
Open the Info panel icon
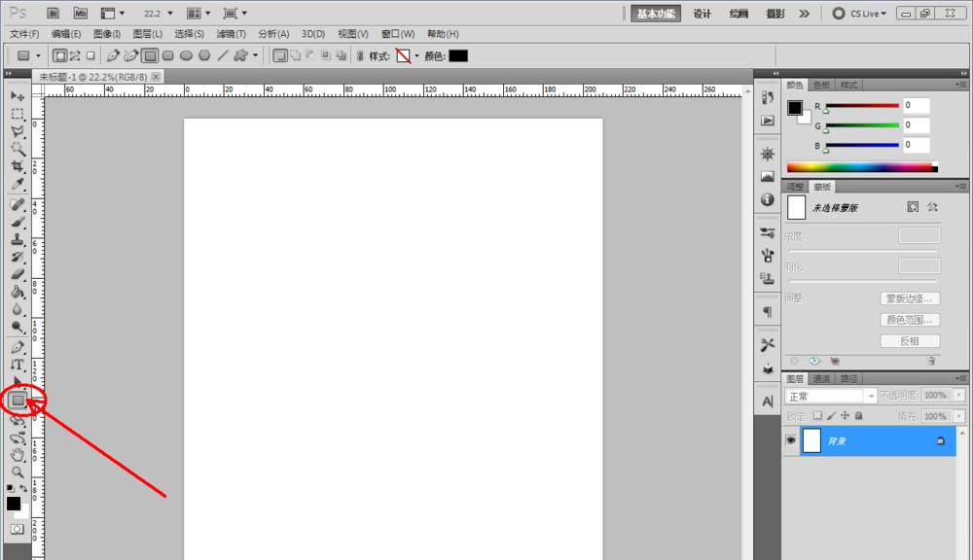(768, 199)
